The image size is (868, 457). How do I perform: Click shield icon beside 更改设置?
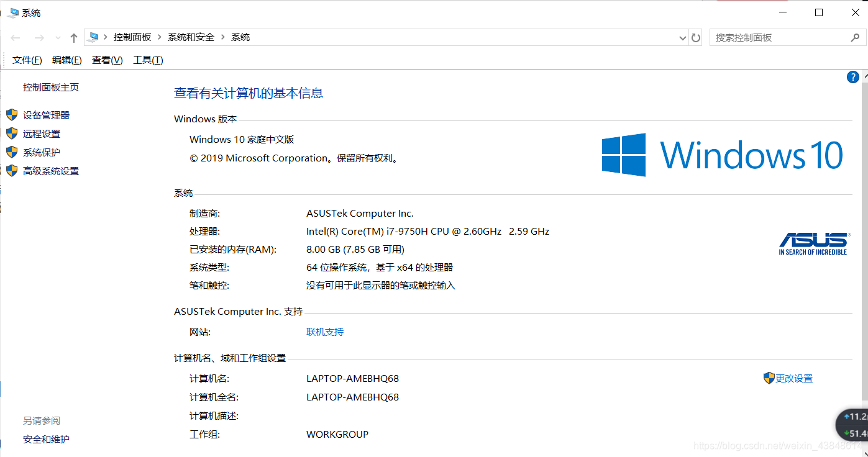pos(769,378)
